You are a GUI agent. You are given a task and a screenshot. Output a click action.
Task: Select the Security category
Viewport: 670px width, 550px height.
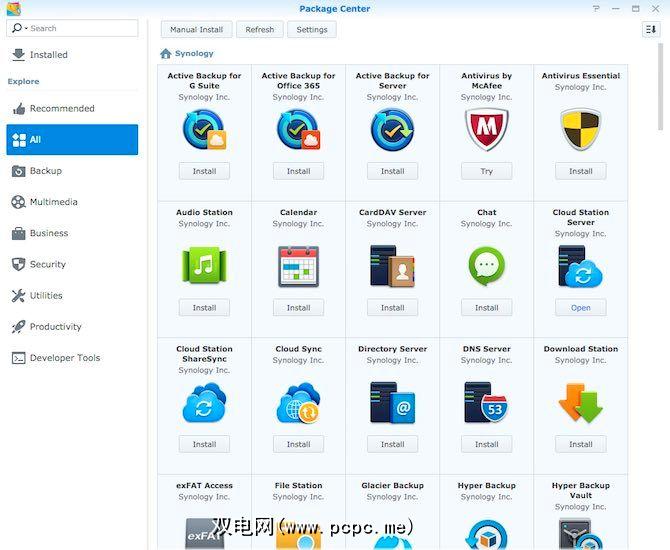coord(73,264)
